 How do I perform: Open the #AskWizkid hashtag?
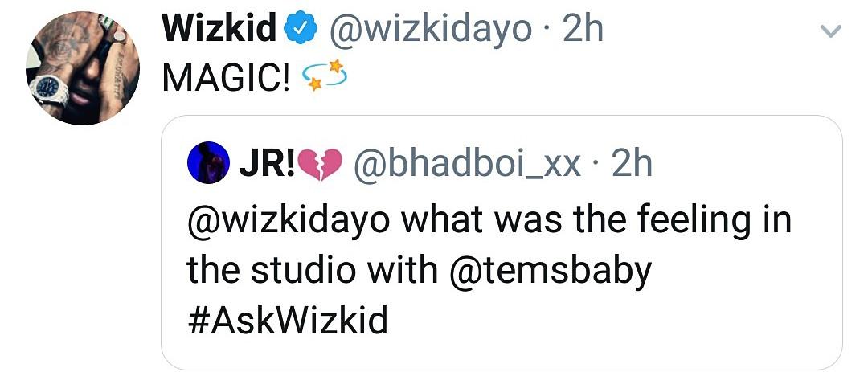click(x=287, y=321)
